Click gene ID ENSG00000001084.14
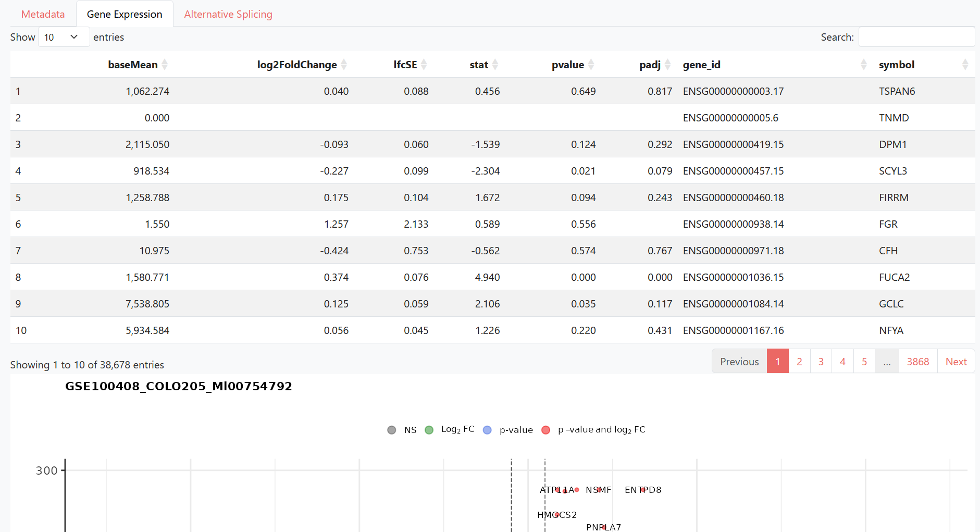980x532 pixels. tap(733, 304)
